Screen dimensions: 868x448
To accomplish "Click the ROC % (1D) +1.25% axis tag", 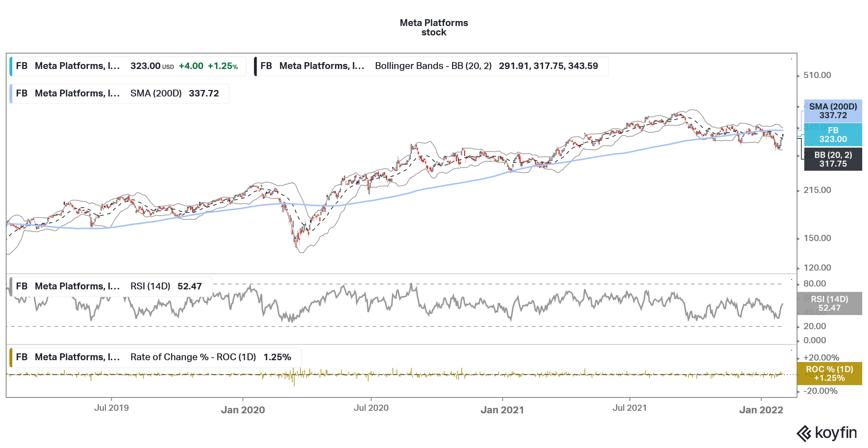I will (x=829, y=374).
